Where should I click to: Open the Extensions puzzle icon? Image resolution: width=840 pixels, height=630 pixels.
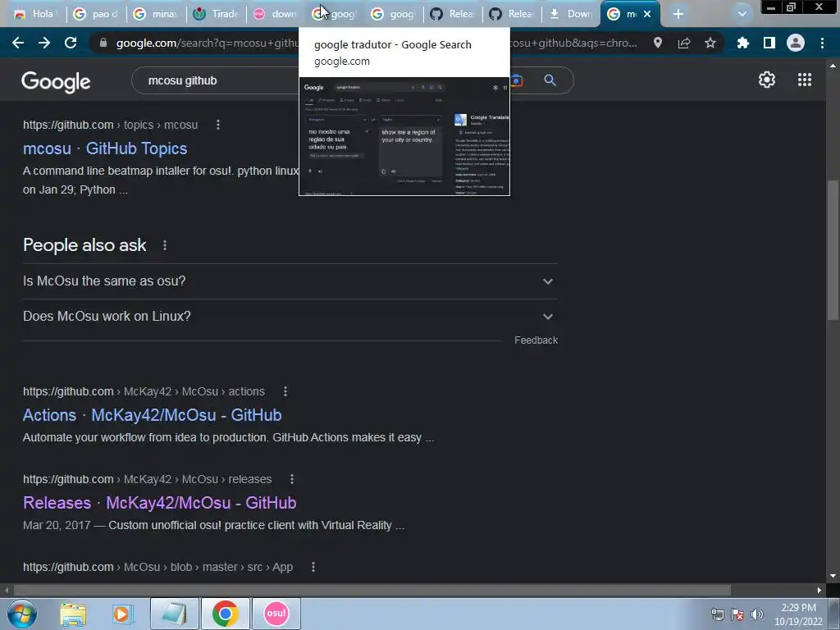pos(742,43)
